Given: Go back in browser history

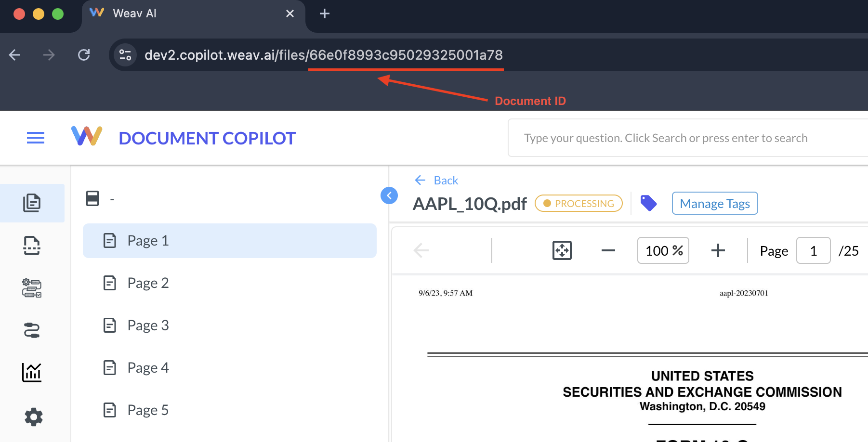Looking at the screenshot, I should pyautogui.click(x=15, y=55).
